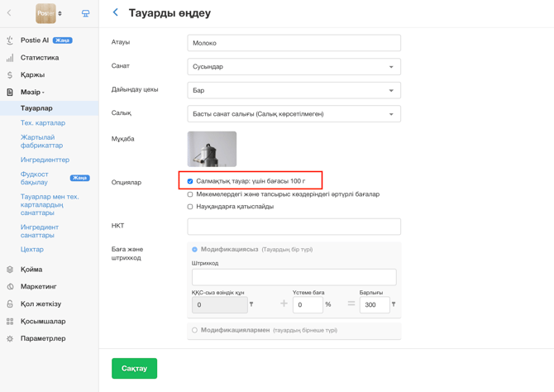554x392 pixels.
Task: Click the ҚҚС-сыз өзіндік құн field
Action: click(220, 304)
